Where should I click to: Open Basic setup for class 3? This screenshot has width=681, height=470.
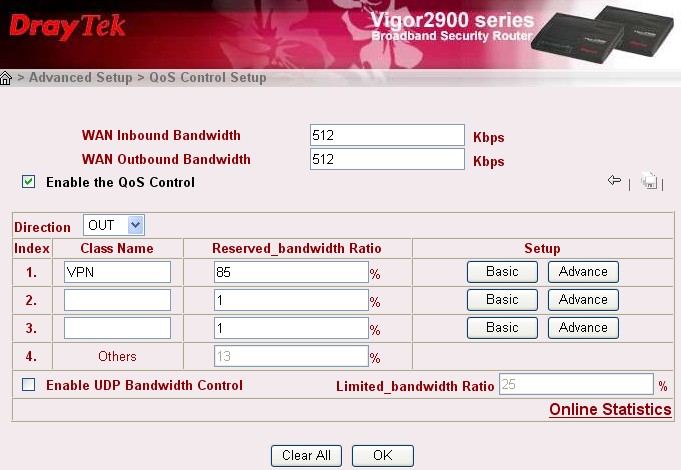502,328
